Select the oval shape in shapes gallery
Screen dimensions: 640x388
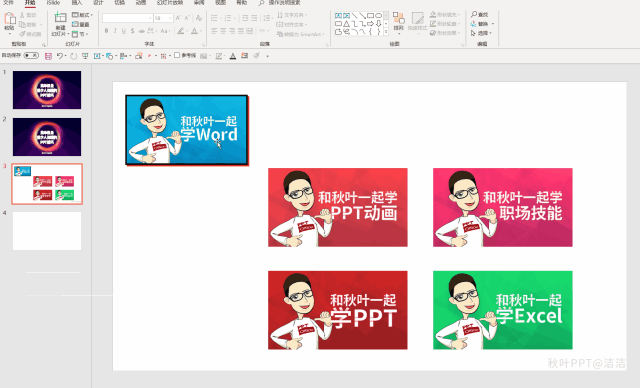pos(378,16)
